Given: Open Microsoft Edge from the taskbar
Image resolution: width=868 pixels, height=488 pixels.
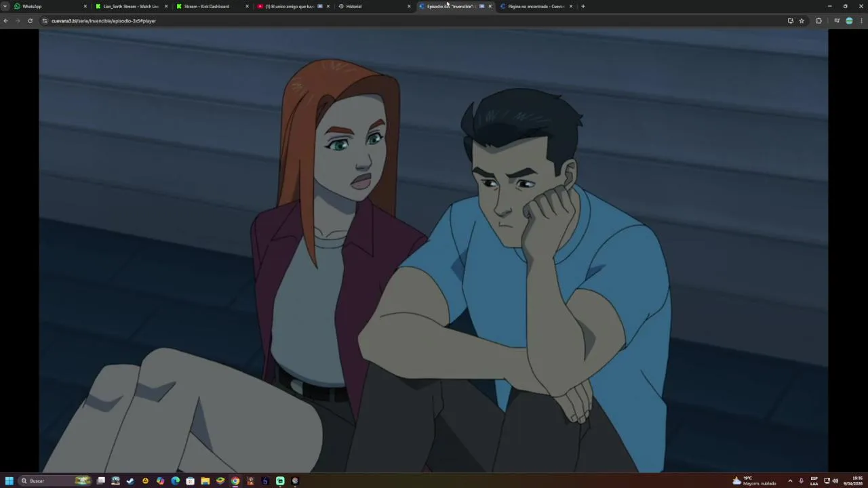Looking at the screenshot, I should pyautogui.click(x=175, y=481).
